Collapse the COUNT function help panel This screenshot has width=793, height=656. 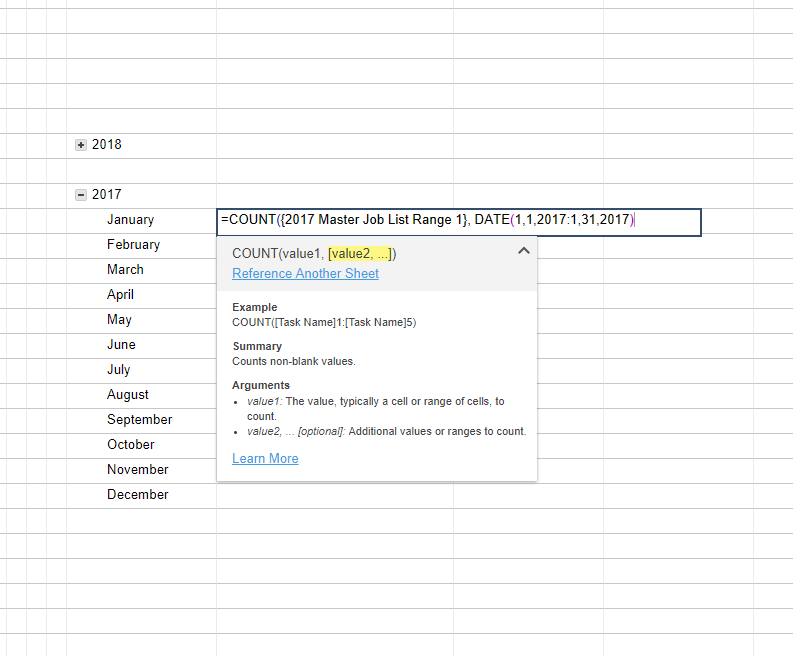[x=524, y=250]
